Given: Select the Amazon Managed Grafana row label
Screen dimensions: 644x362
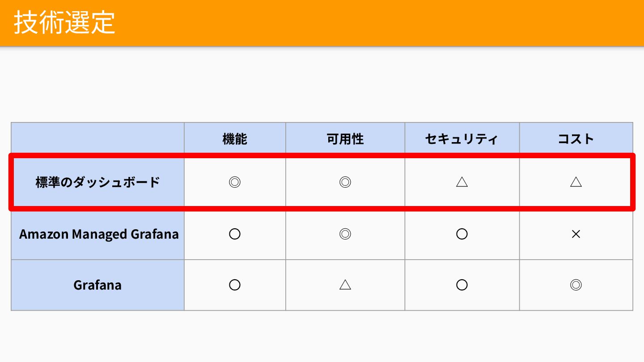Looking at the screenshot, I should (x=99, y=234).
